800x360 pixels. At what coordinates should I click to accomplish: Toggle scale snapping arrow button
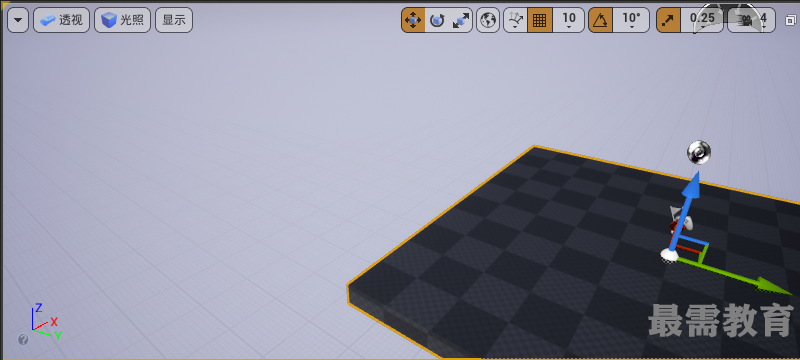(668, 20)
